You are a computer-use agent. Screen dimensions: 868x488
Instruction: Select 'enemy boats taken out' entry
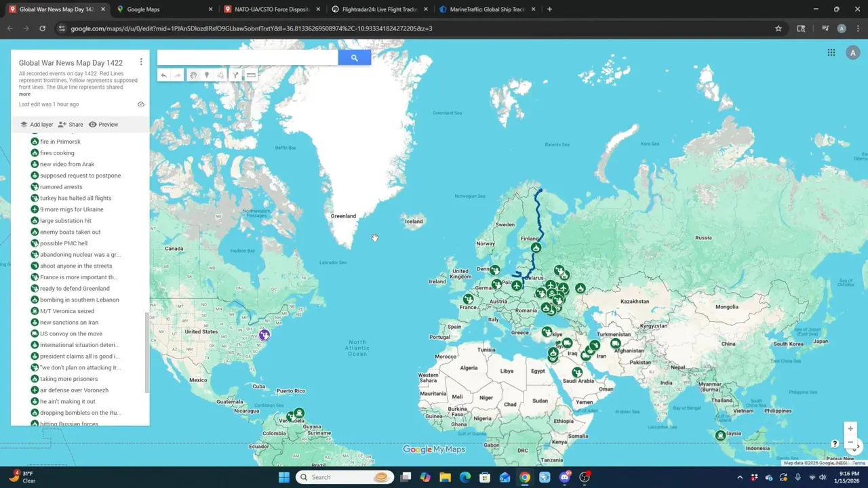[70, 232]
